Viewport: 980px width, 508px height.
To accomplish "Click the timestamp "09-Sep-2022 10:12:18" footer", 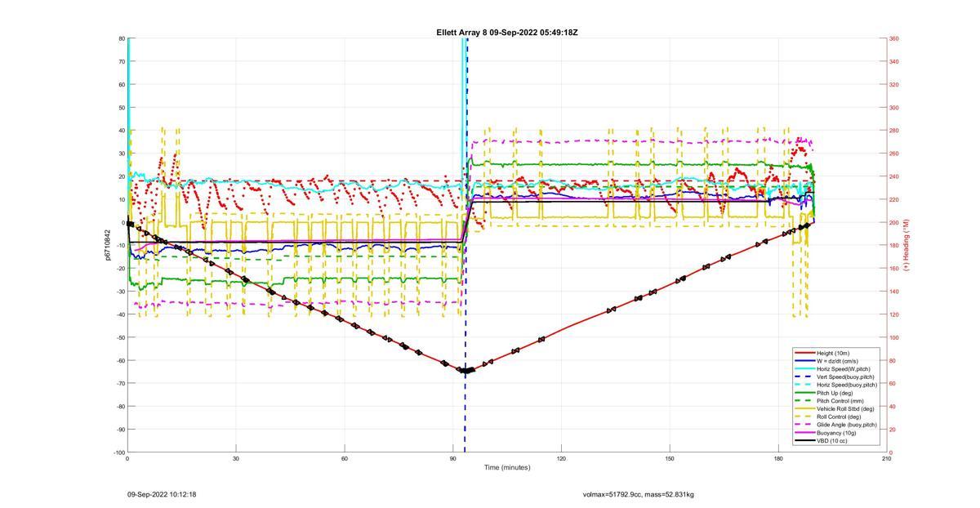I will point(162,494).
